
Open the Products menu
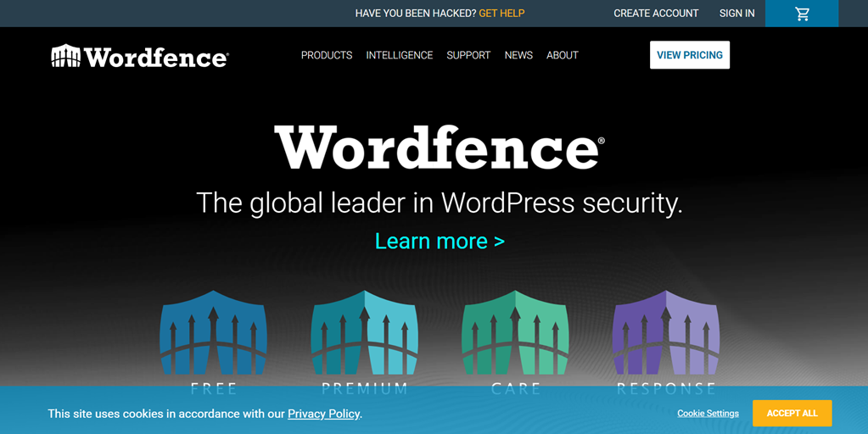[327, 55]
